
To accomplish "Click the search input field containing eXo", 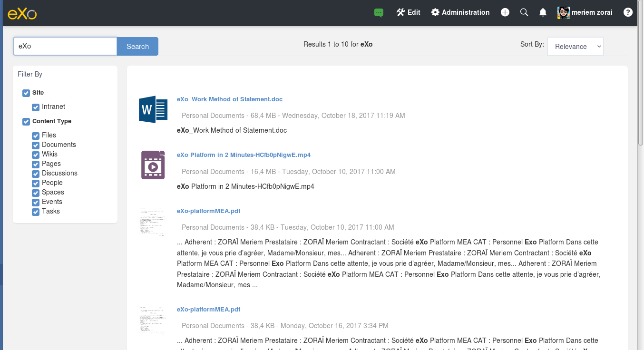I will (x=65, y=46).
